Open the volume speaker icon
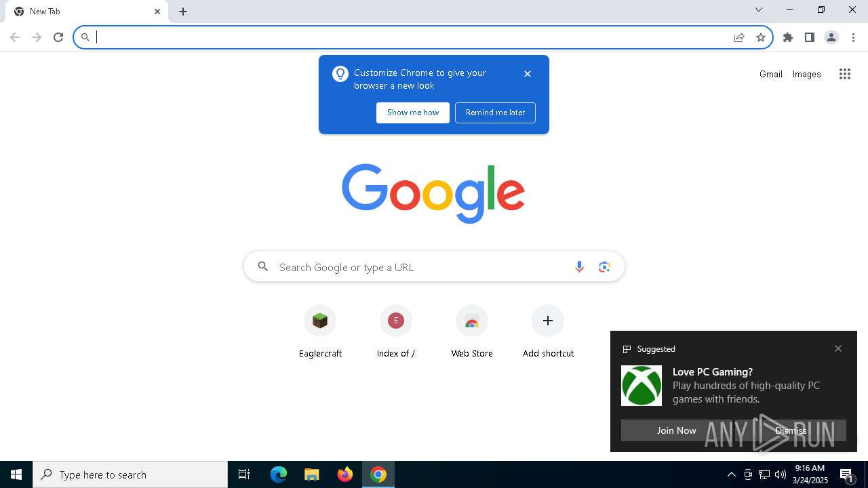Screen dimensions: 868x488 pos(781,474)
